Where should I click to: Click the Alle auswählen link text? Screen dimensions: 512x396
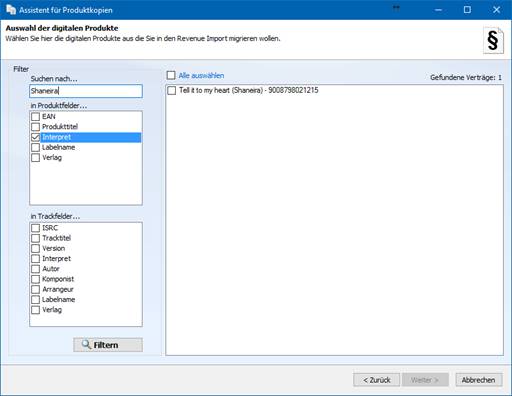(201, 76)
